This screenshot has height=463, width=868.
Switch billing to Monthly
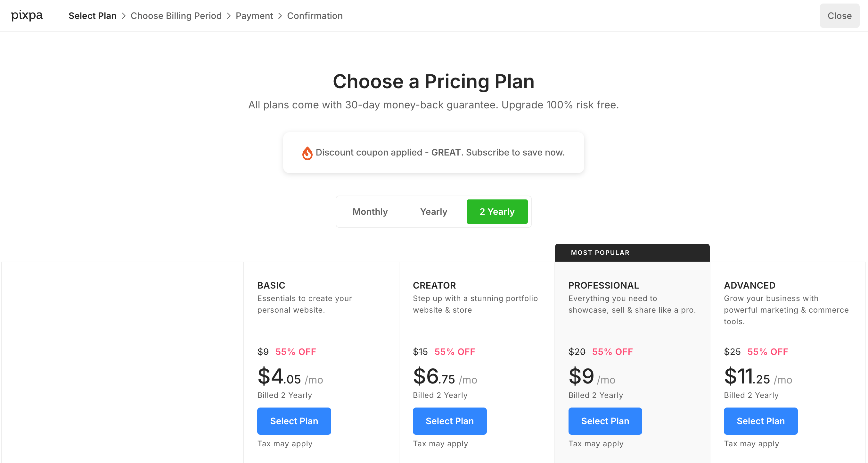pyautogui.click(x=370, y=212)
